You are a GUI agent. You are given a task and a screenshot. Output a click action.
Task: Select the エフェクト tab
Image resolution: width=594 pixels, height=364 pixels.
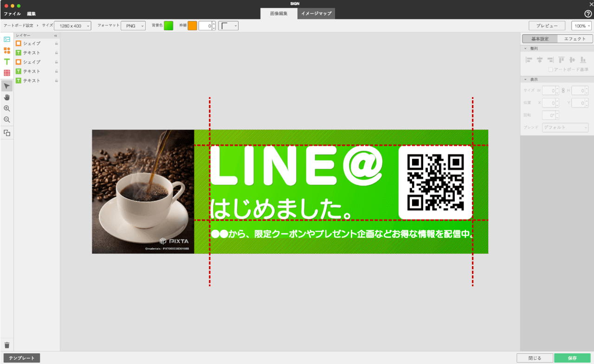pos(575,39)
